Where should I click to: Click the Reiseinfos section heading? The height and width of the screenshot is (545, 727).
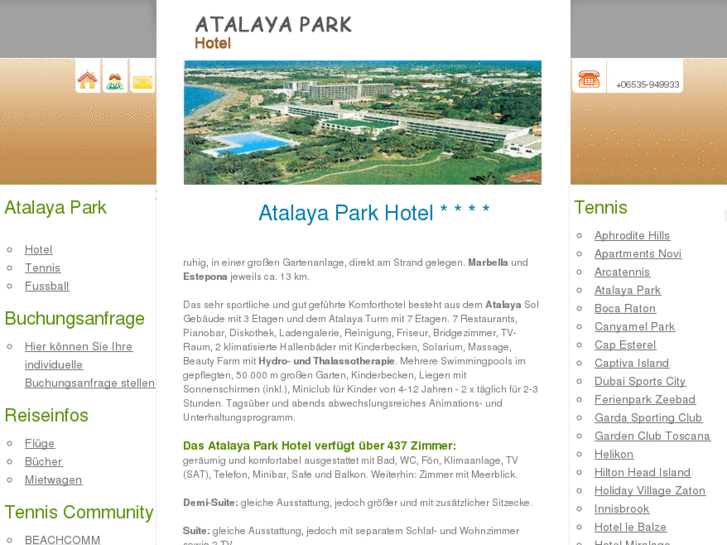(46, 415)
